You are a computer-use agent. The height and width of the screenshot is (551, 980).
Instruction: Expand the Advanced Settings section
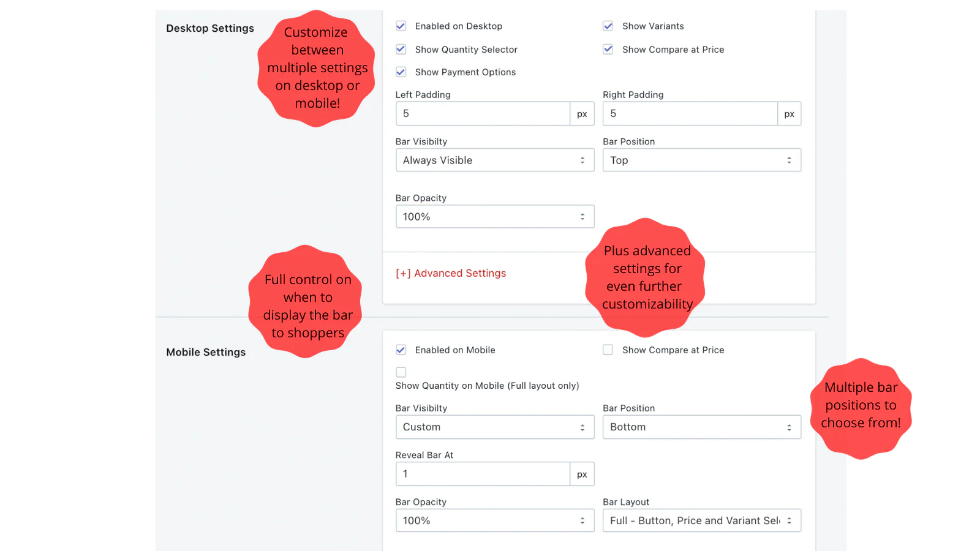click(x=451, y=273)
